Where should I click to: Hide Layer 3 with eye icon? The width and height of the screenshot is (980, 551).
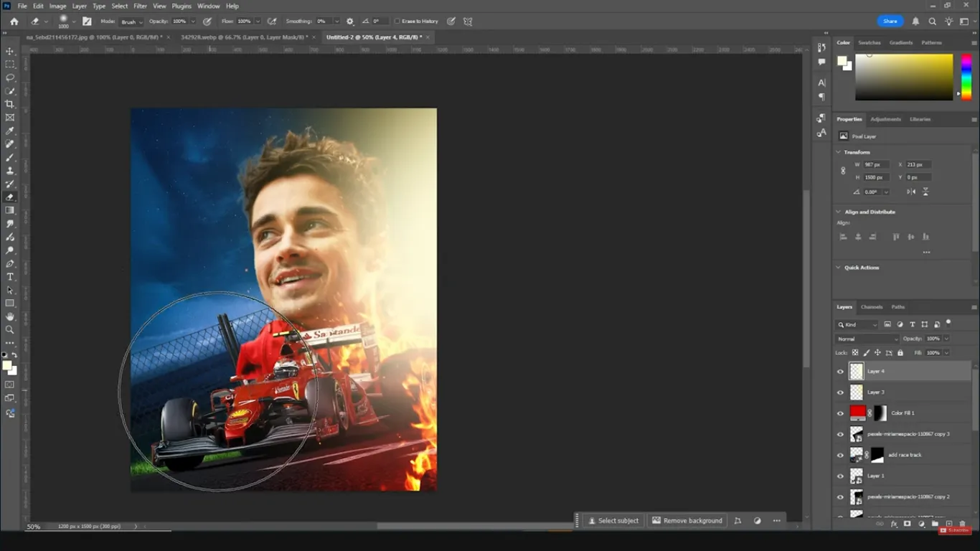click(x=841, y=392)
